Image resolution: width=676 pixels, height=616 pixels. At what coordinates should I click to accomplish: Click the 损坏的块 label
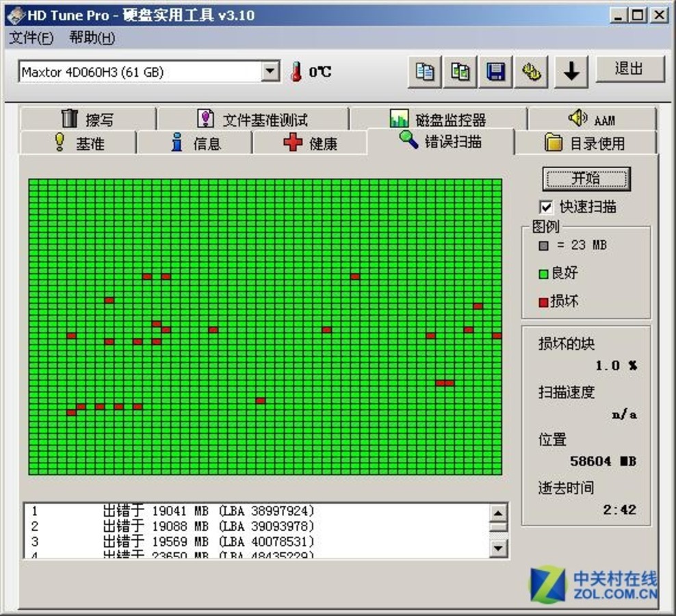[x=567, y=344]
